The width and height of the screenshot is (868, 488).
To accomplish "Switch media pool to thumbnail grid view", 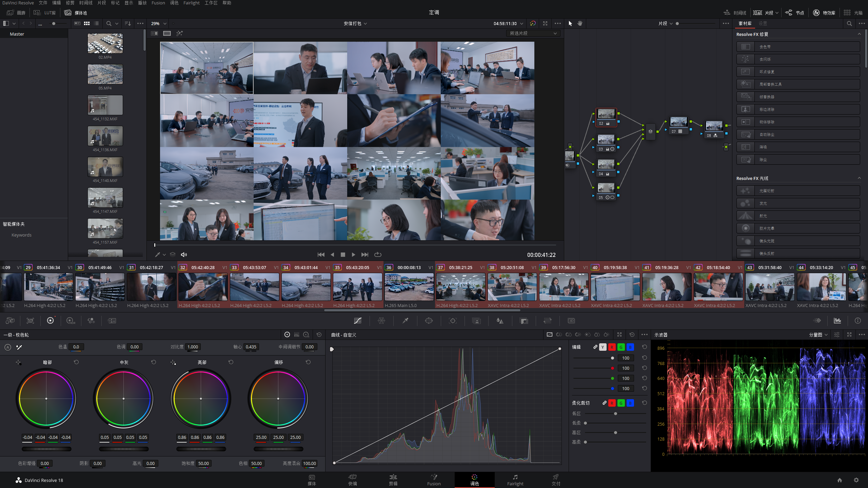I will tap(87, 23).
